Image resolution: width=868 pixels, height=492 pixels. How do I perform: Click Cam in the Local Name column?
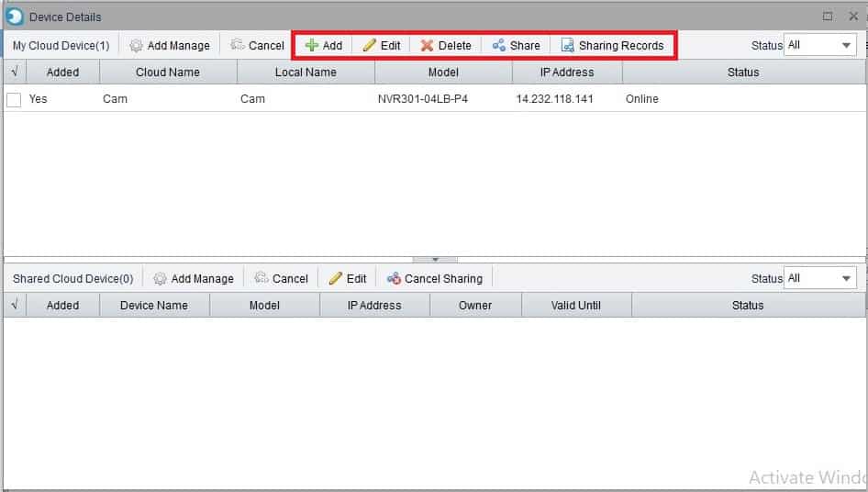(x=253, y=99)
